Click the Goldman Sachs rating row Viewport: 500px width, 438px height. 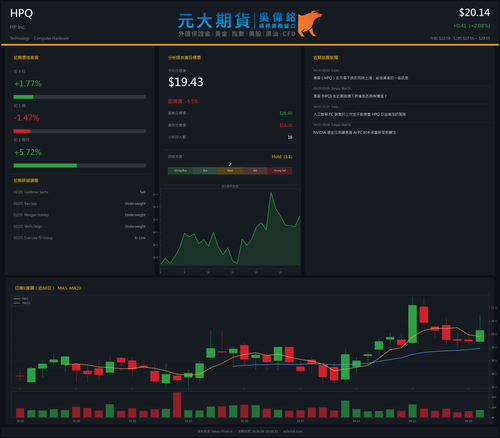click(x=79, y=192)
